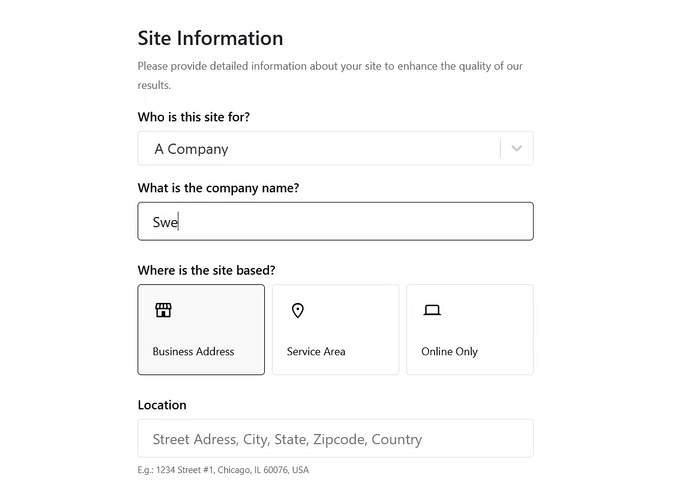The height and width of the screenshot is (494, 680).
Task: Open the 'Who is this site for?' dropdown
Action: click(x=336, y=148)
